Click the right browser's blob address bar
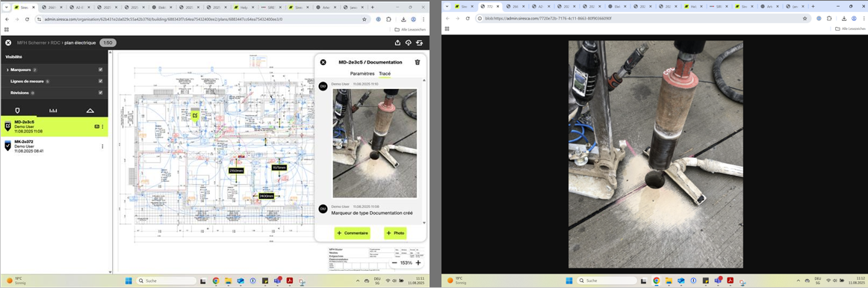 [x=642, y=18]
